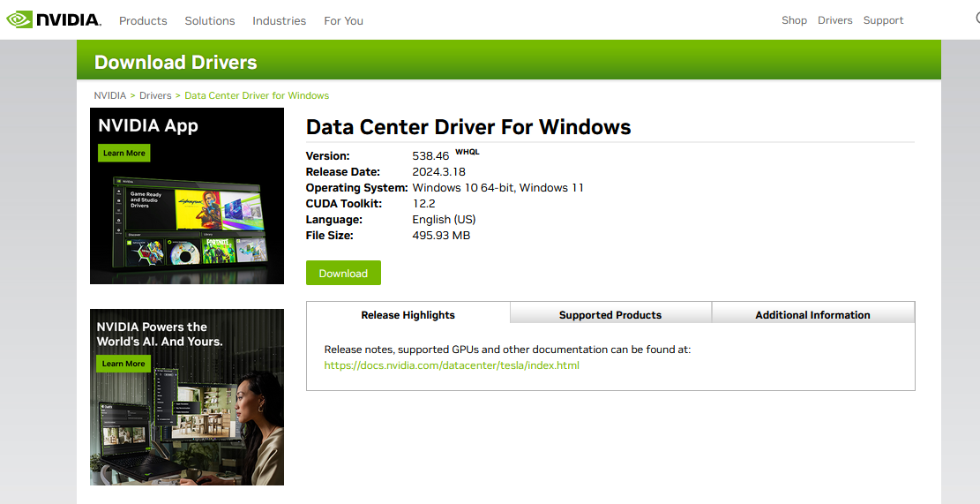Open the Products menu
The height and width of the screenshot is (504, 980).
click(143, 20)
